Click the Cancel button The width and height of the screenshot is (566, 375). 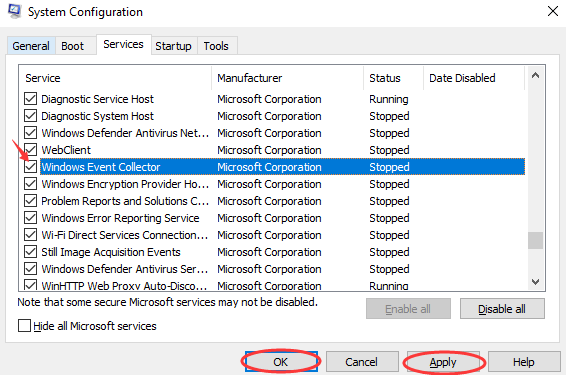[x=362, y=362]
